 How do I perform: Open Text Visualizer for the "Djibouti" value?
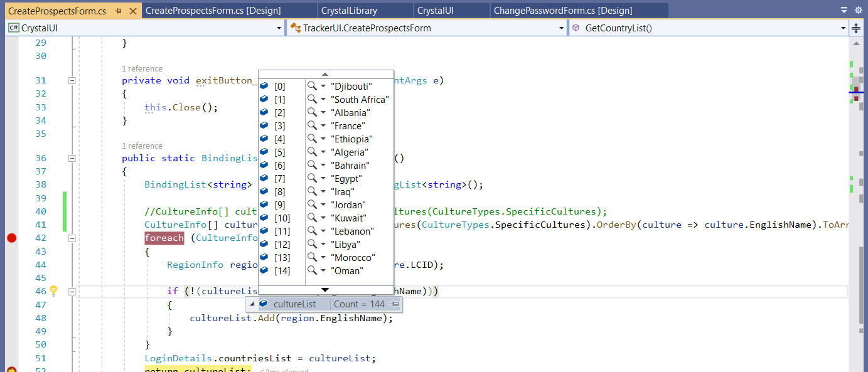coord(312,86)
